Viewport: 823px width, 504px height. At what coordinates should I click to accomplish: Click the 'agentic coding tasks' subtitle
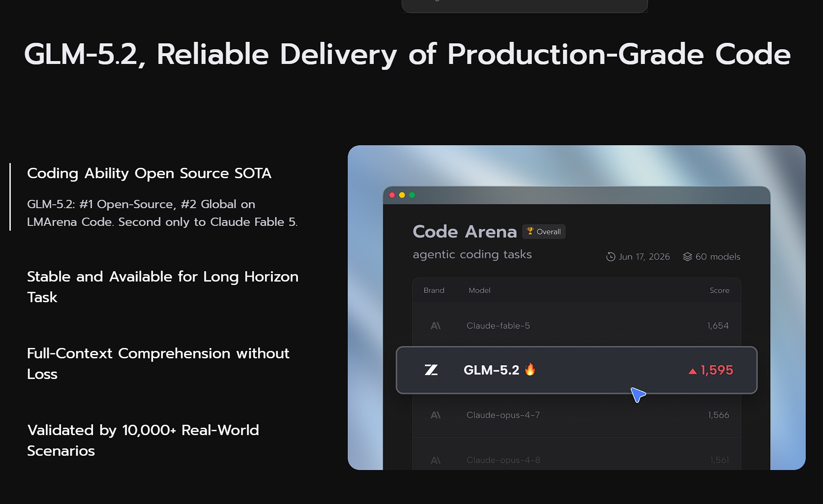click(472, 254)
